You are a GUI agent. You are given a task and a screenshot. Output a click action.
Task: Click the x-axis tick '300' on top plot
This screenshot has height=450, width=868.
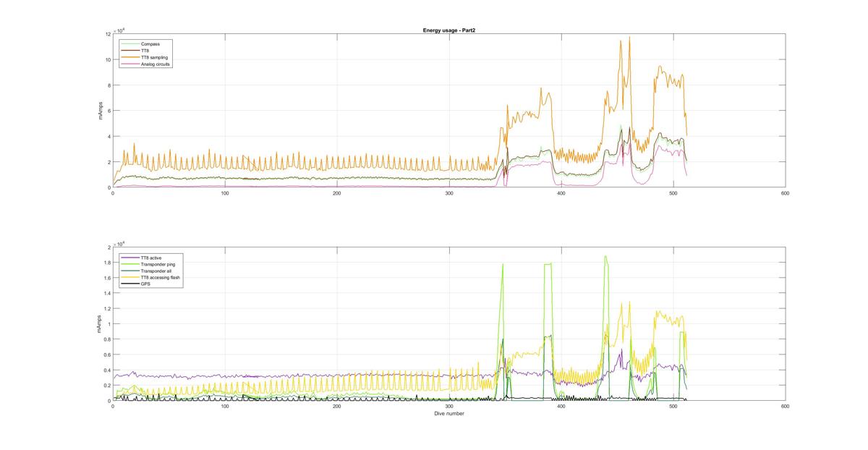tap(449, 193)
